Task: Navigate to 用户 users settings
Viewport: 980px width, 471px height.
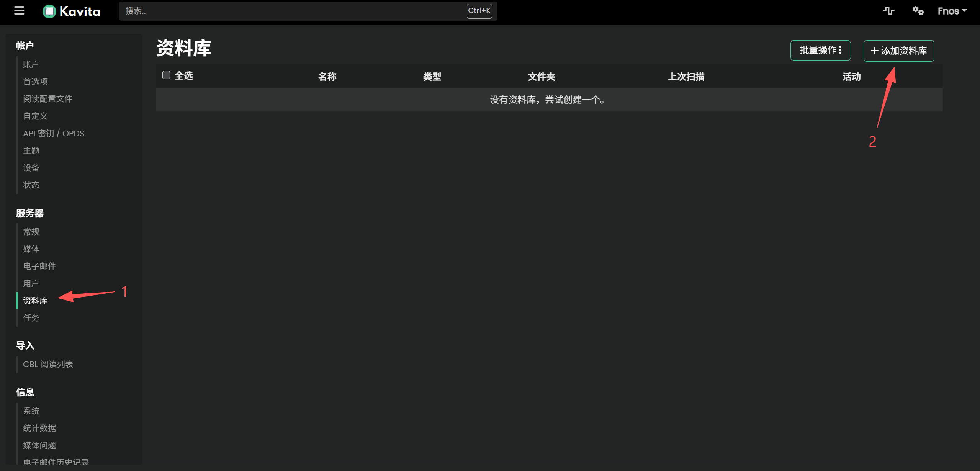Action: tap(31, 283)
